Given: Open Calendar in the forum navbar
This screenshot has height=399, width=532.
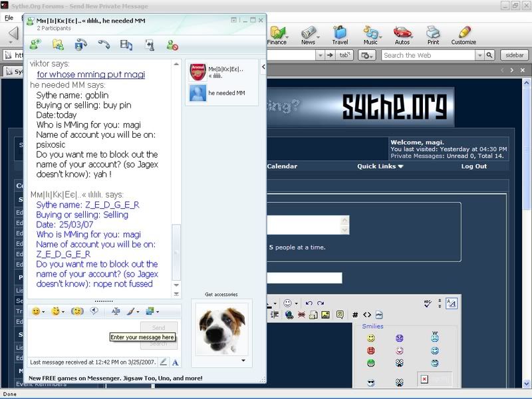Looking at the screenshot, I should [x=282, y=166].
